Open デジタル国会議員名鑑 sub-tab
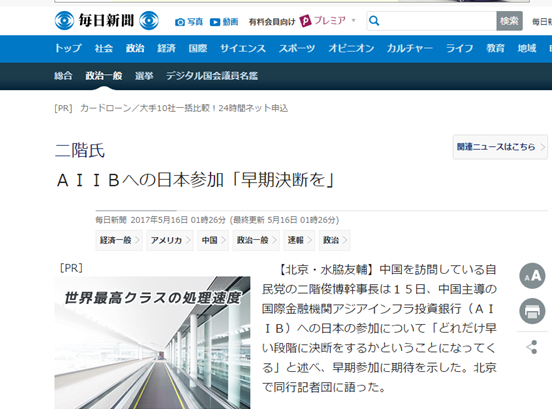This screenshot has width=554, height=409. click(x=212, y=76)
